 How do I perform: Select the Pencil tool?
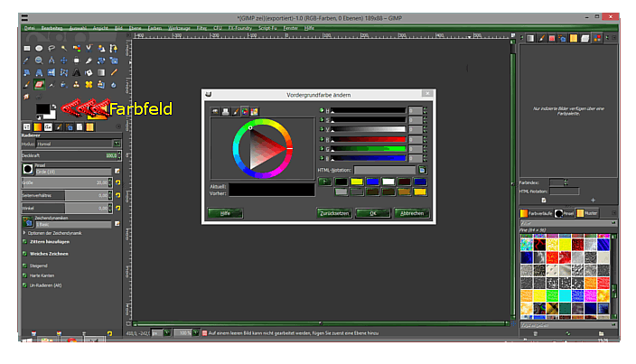tap(114, 73)
